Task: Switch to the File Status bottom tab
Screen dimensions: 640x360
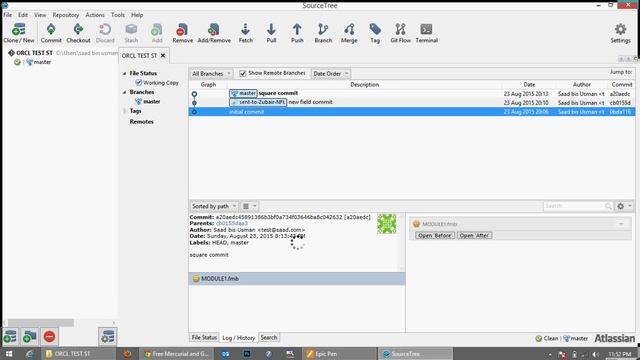Action: [x=204, y=338]
